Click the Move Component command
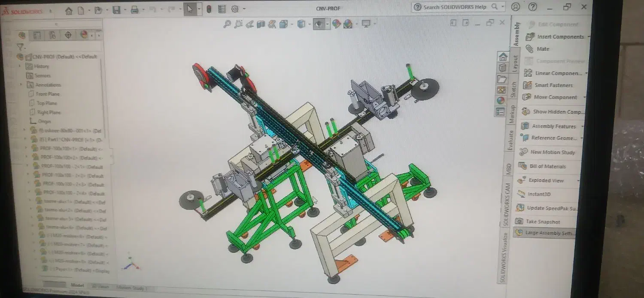Image resolution: width=644 pixels, height=298 pixels. tap(550, 97)
